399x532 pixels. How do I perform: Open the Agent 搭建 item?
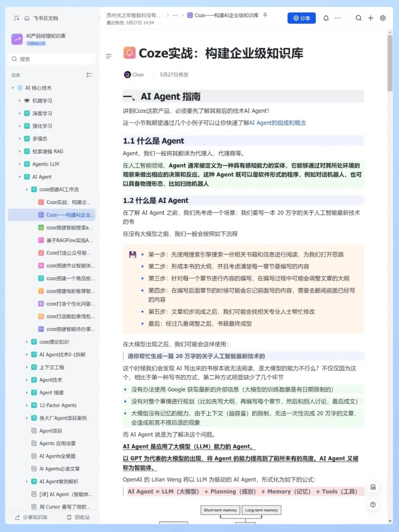click(51, 393)
